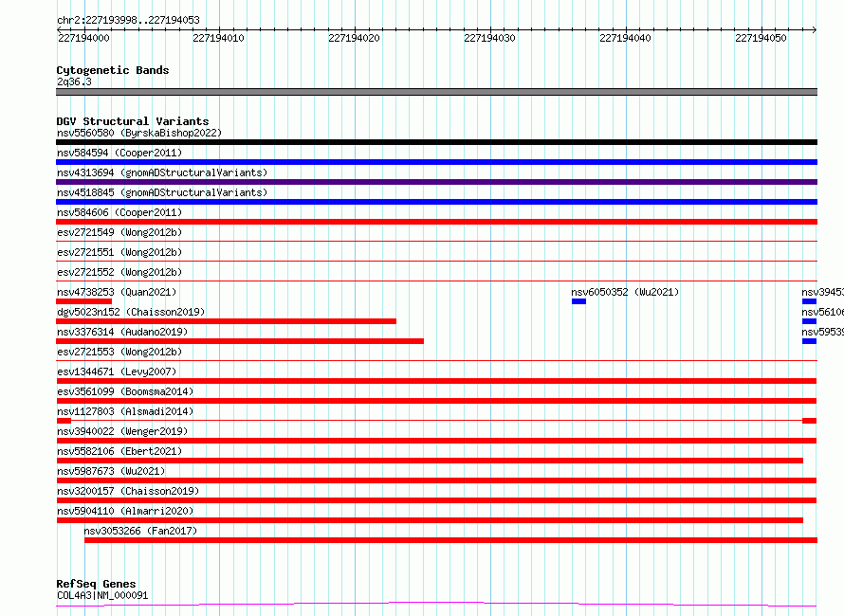This screenshot has width=844, height=616.
Task: Click the short red nsv4738253 Quan2021 bar
Action: point(83,301)
